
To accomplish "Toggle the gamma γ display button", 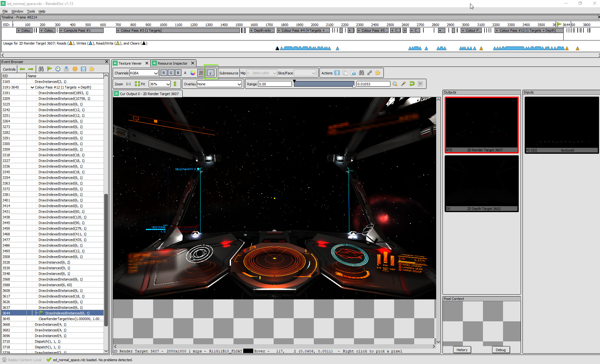I will click(211, 73).
